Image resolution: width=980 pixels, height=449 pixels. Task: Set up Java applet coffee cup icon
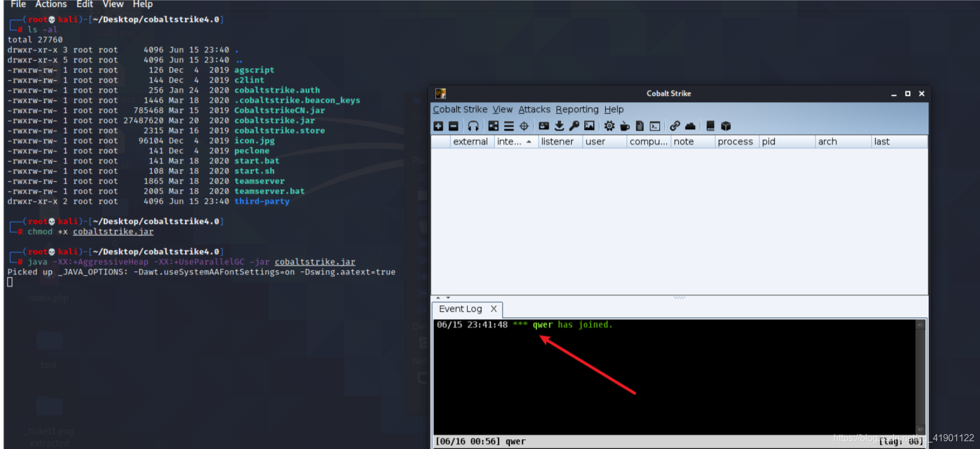(624, 126)
